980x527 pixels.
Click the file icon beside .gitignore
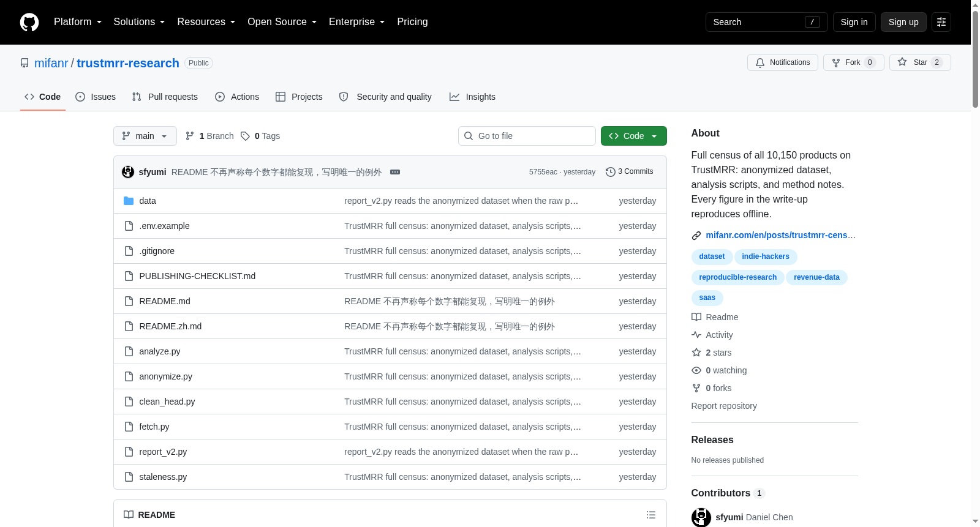[129, 251]
